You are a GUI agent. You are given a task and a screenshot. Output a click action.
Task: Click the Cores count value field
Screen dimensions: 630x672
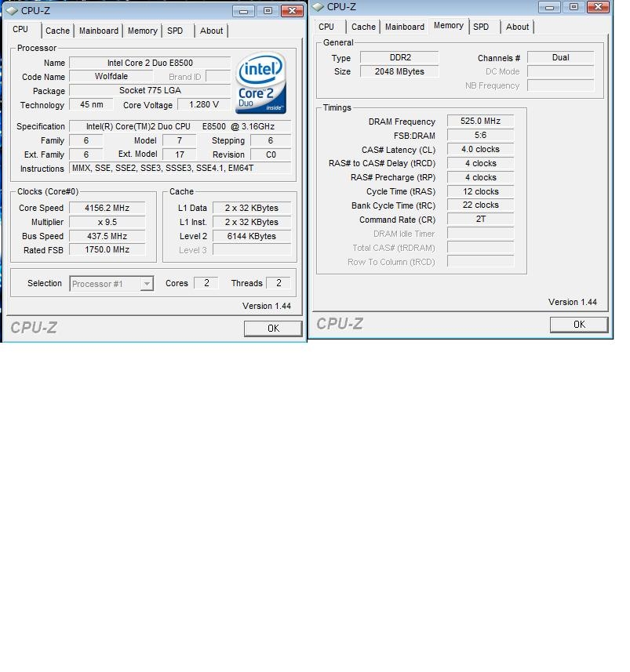[206, 283]
